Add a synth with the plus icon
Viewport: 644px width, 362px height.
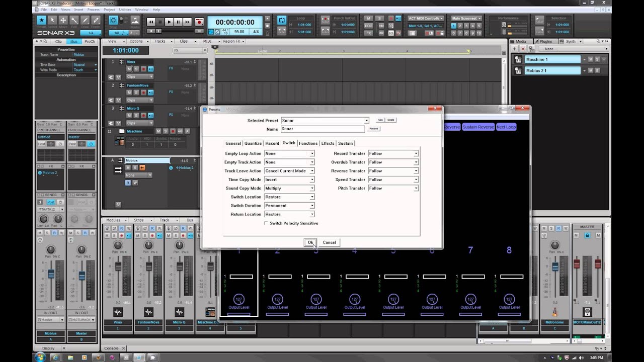(514, 49)
